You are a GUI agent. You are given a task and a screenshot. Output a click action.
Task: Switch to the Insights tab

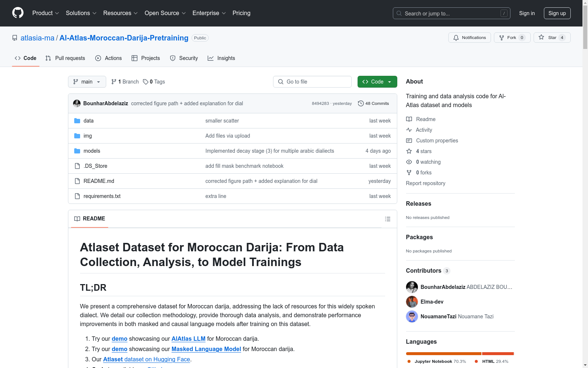(221, 58)
